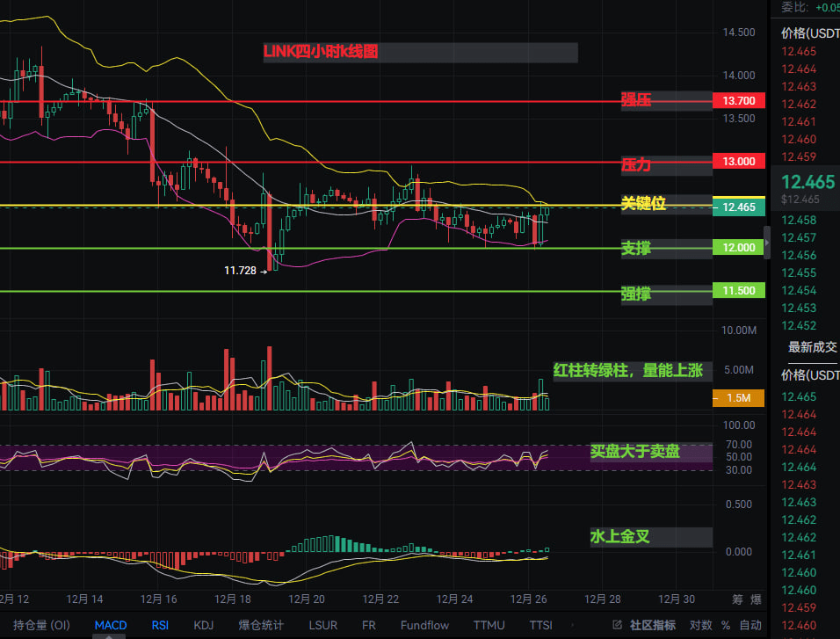Toggle the RSI indicator
The height and width of the screenshot is (639, 840).
[160, 625]
